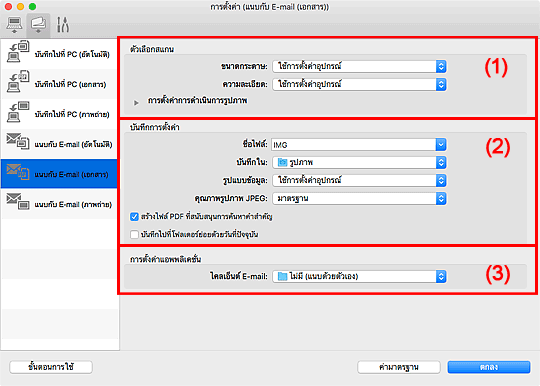Click the red close window button
Image resolution: width=540 pixels, height=386 pixels.
coord(9,7)
